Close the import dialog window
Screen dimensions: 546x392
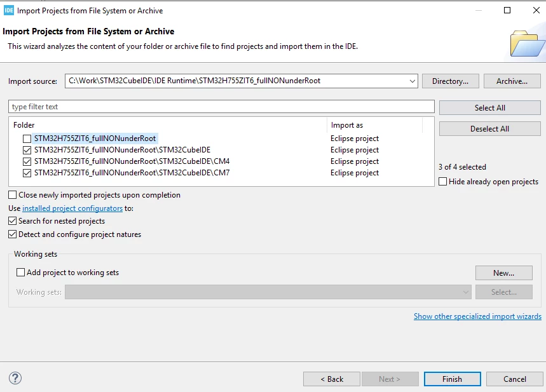click(536, 10)
